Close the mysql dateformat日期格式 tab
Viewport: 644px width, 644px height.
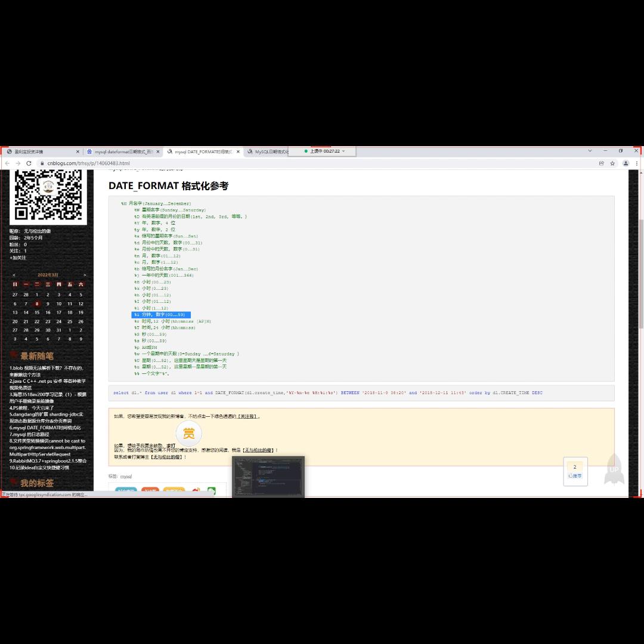point(157,151)
